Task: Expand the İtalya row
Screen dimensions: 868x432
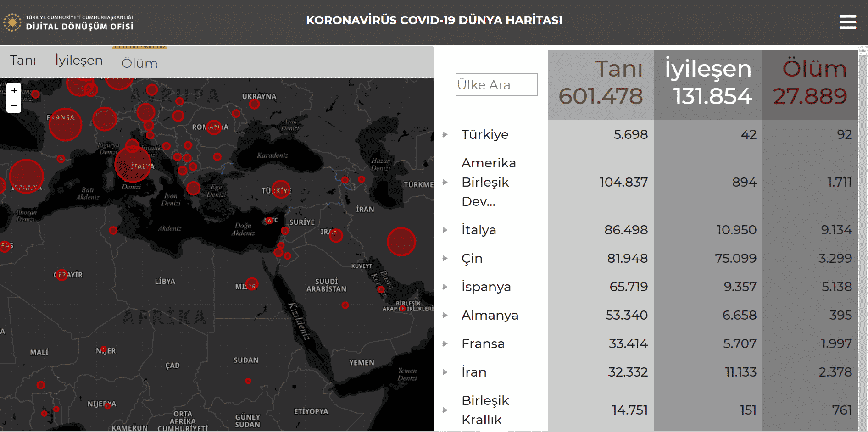Action: 445,230
